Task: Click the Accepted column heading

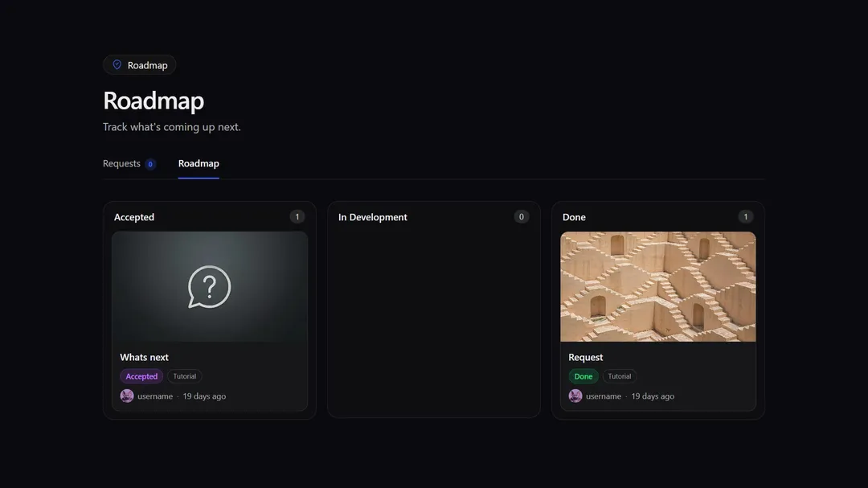Action: tap(134, 217)
